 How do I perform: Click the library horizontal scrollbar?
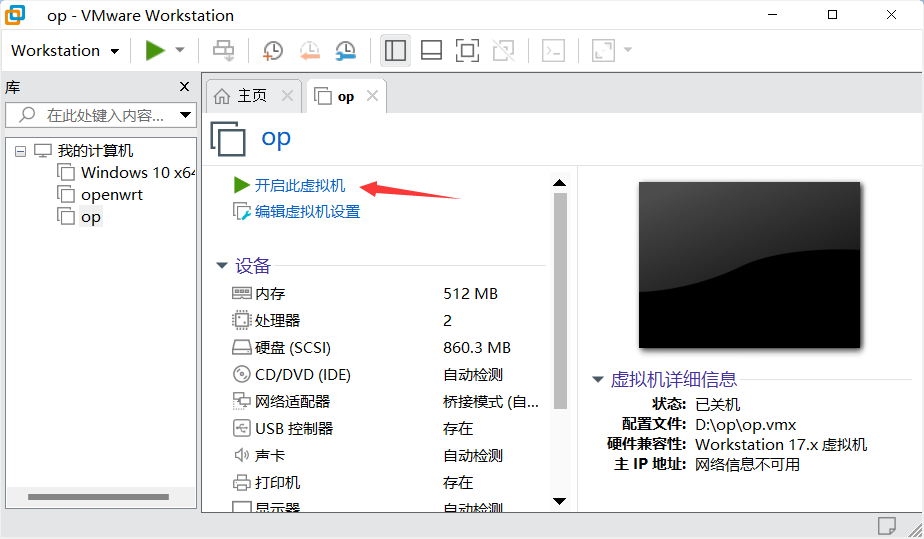point(98,497)
